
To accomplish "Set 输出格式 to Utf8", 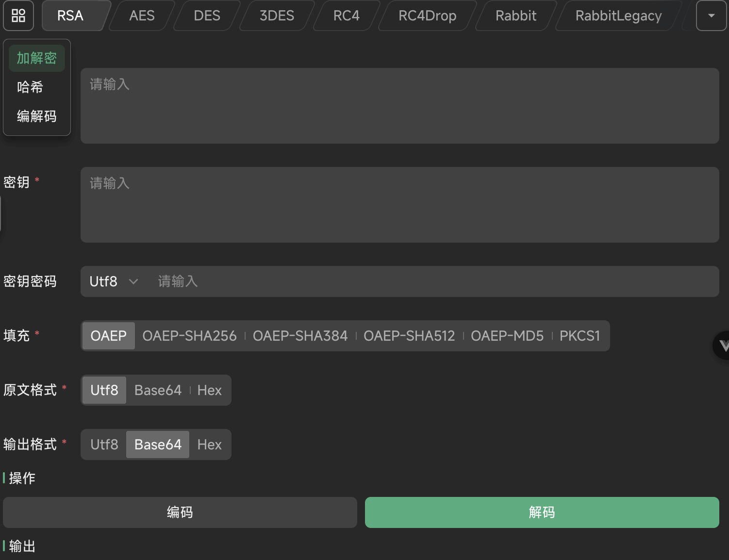I will 104,444.
